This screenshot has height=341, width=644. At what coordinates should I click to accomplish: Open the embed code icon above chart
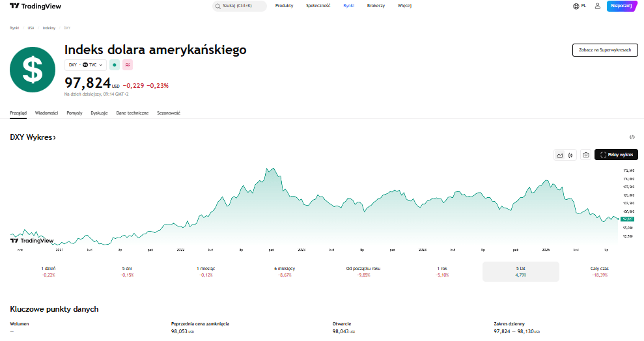(x=632, y=137)
